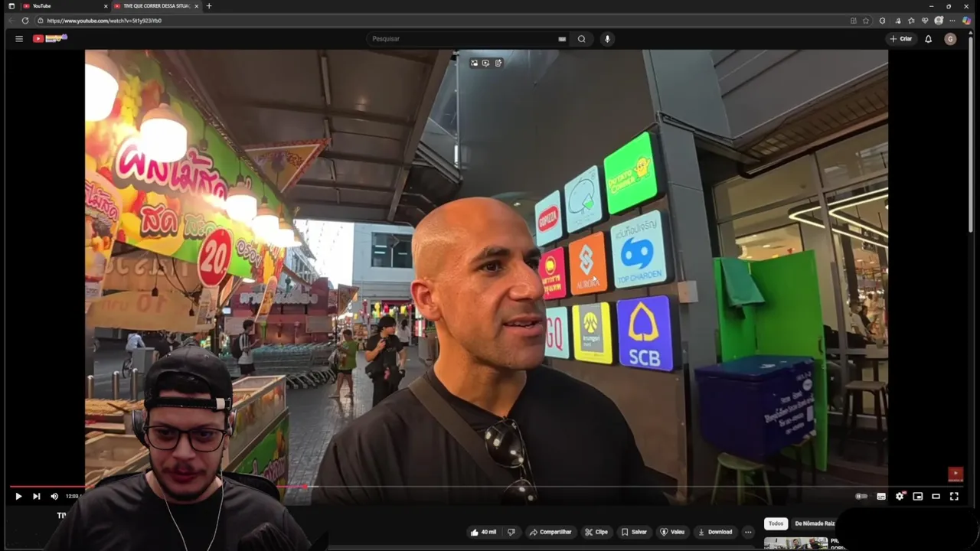Open the favorites list icon

911,21
